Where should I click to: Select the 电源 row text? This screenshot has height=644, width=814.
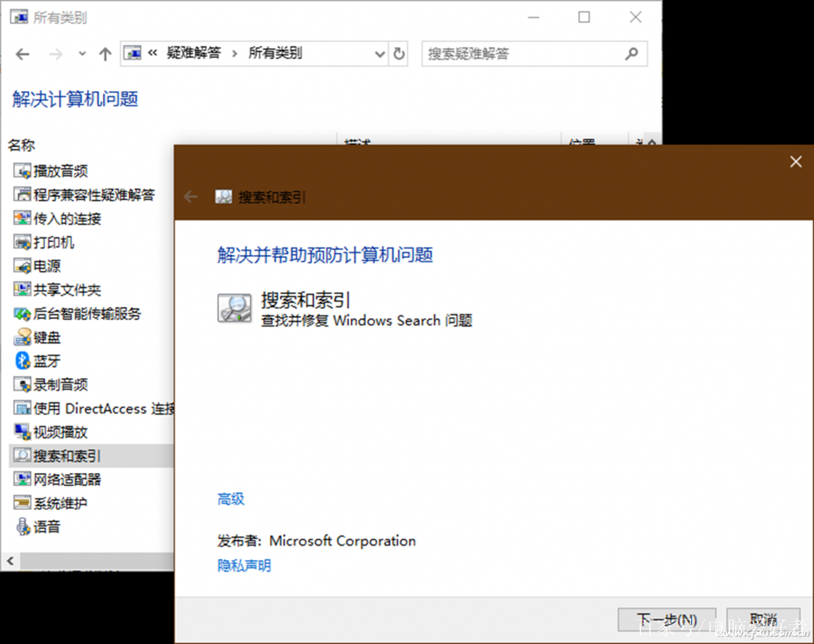tap(47, 266)
